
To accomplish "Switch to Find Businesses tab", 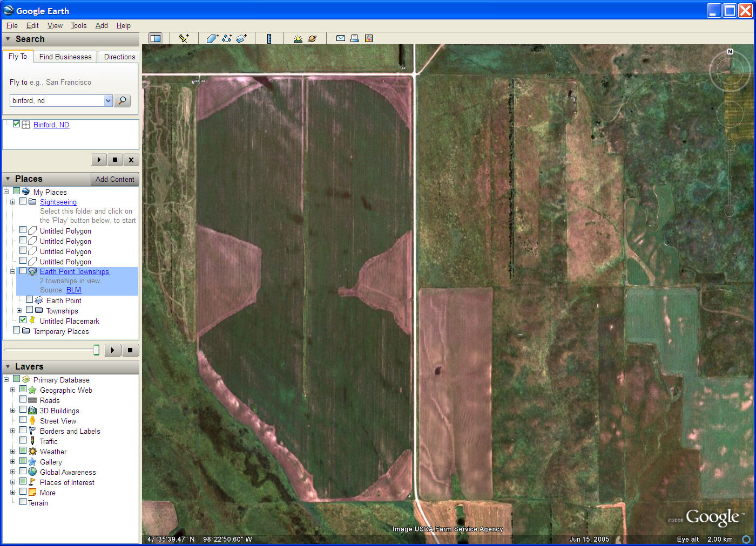I will [x=65, y=57].
